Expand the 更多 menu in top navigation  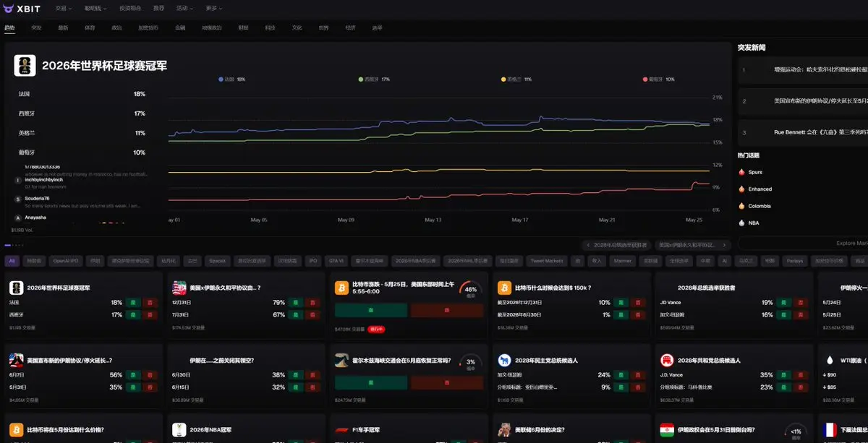pyautogui.click(x=213, y=9)
